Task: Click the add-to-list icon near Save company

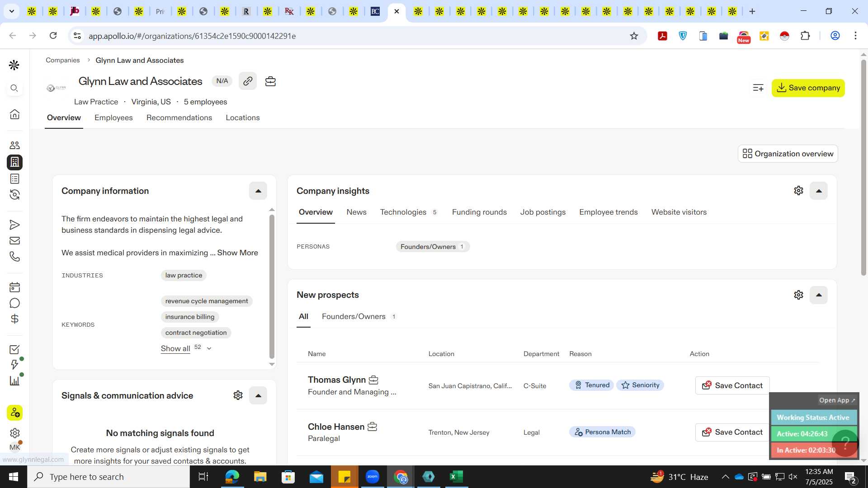Action: pyautogui.click(x=758, y=88)
